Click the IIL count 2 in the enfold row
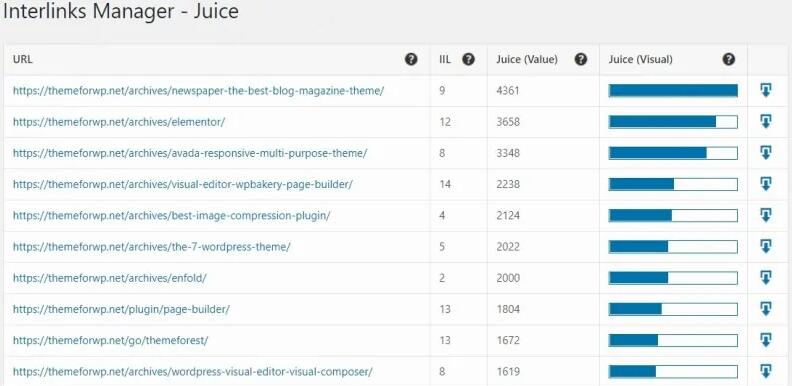The width and height of the screenshot is (792, 386). click(442, 278)
